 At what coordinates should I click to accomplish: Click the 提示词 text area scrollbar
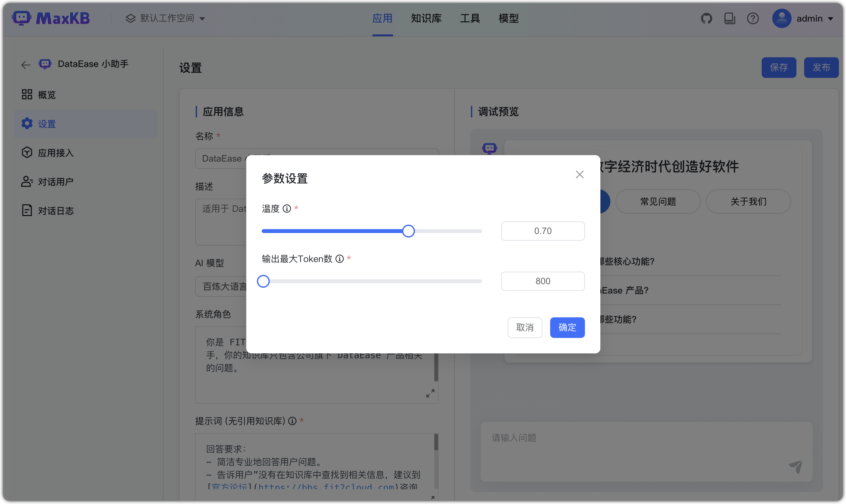(x=436, y=442)
